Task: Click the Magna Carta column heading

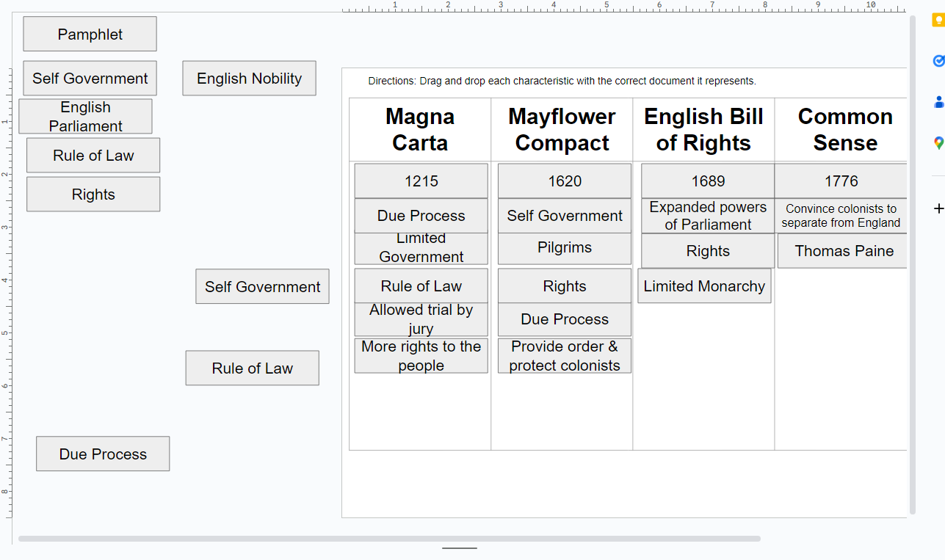Action: [x=420, y=130]
